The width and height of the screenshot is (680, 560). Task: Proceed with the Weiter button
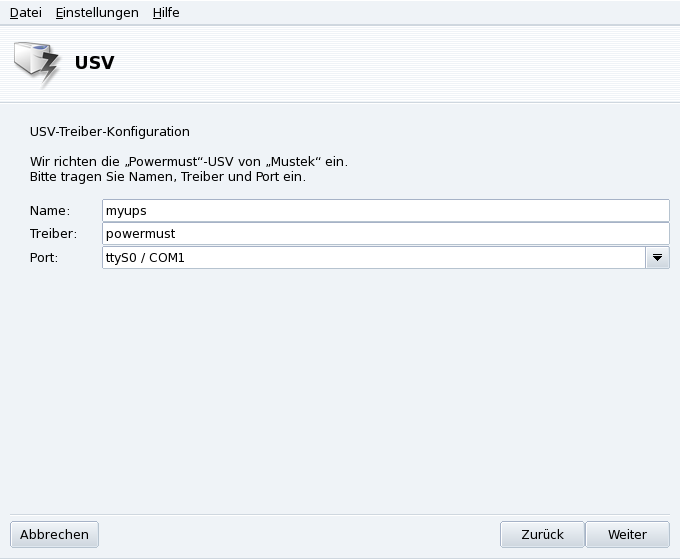point(627,534)
